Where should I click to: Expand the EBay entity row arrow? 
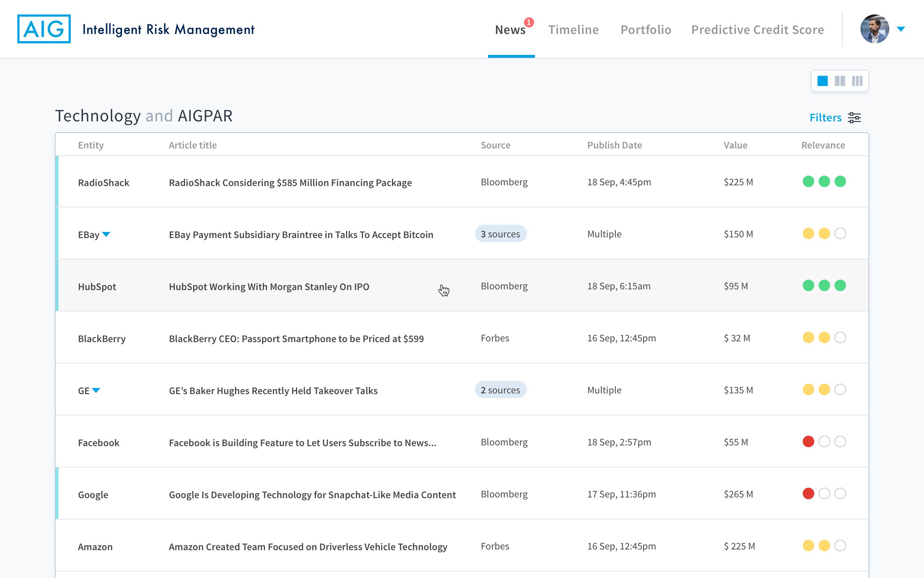tap(106, 234)
